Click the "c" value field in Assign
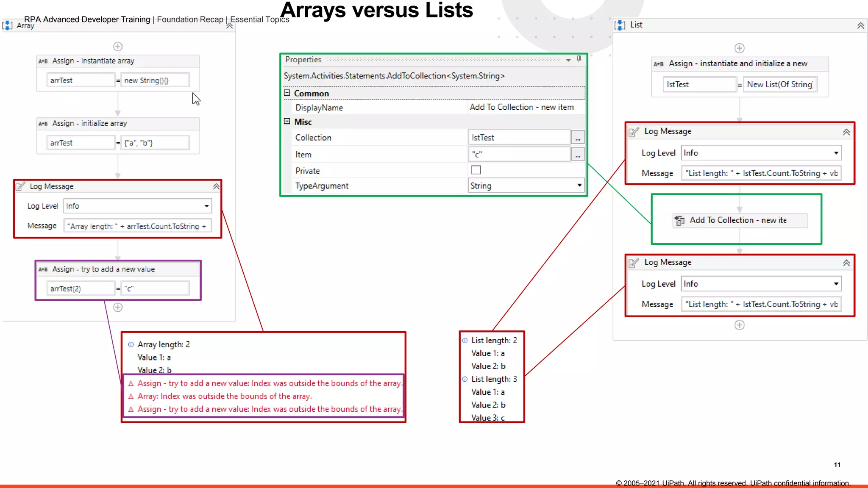 155,289
